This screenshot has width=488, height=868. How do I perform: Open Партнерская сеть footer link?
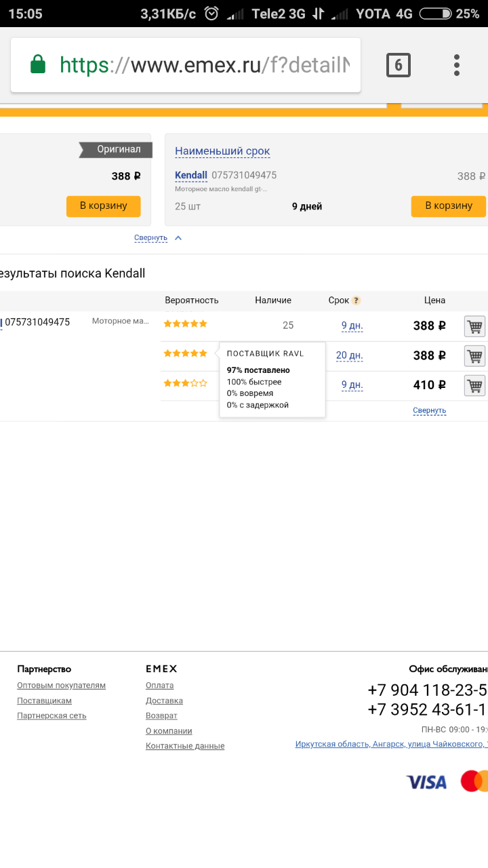pos(52,715)
